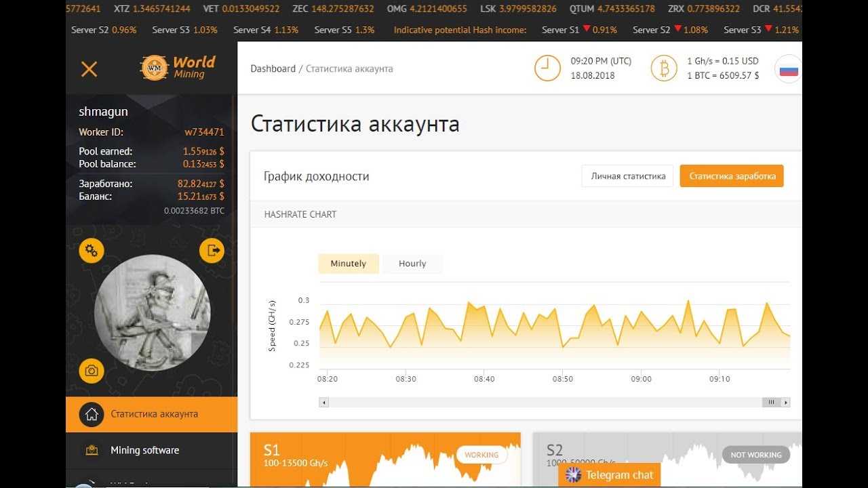Close the sidebar with the X icon
This screenshot has width=868, height=488.
[x=89, y=68]
